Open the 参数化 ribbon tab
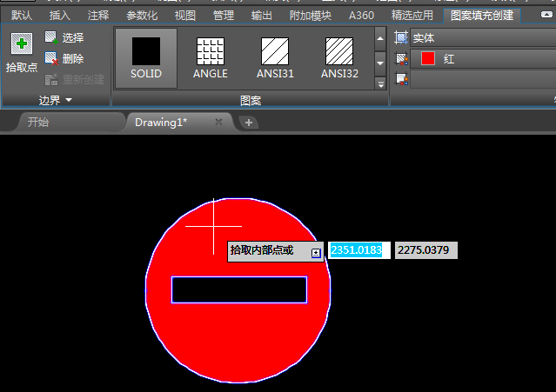Image resolution: width=556 pixels, height=392 pixels. [x=142, y=16]
